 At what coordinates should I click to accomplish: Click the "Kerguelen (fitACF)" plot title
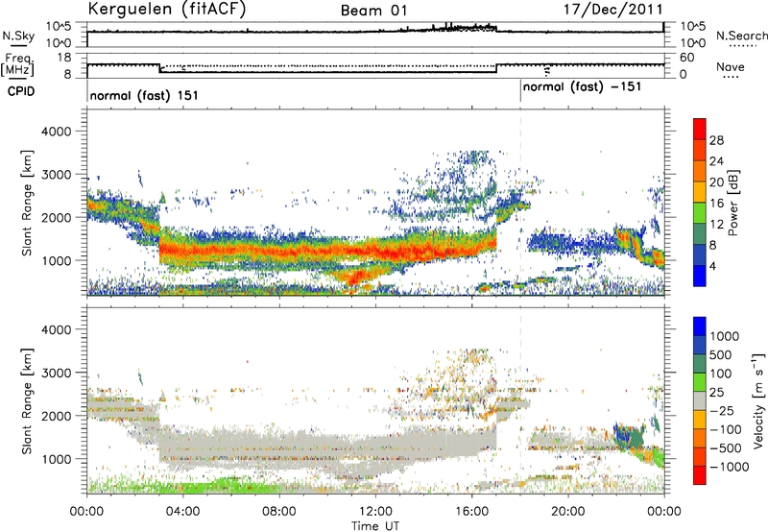pyautogui.click(x=166, y=9)
